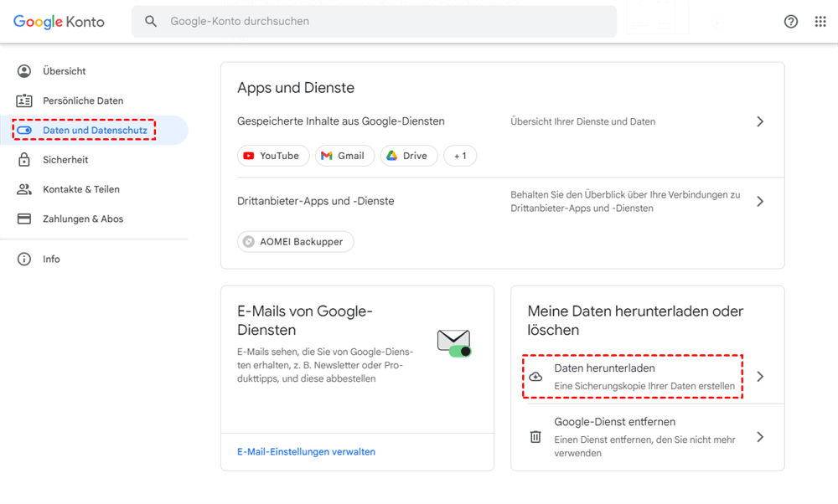This screenshot has width=838, height=504.
Task: Click the AOMEI Backupper chip
Action: pyautogui.click(x=296, y=242)
